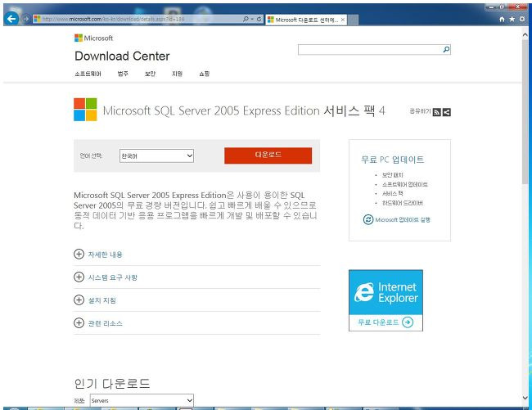Click the share icon next to the RSS icon
532x410 pixels.
[447, 112]
